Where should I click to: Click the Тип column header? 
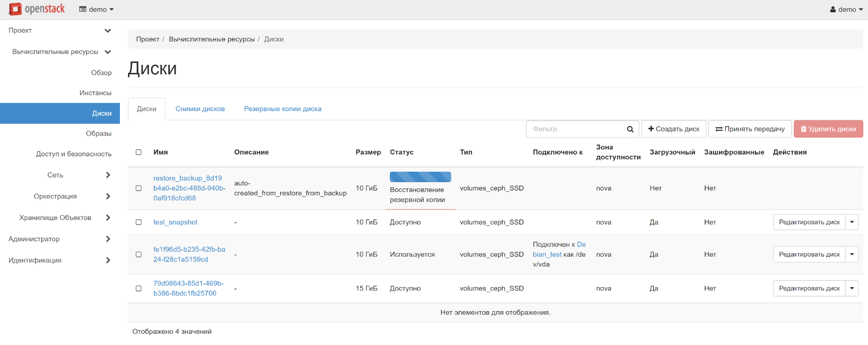click(466, 152)
